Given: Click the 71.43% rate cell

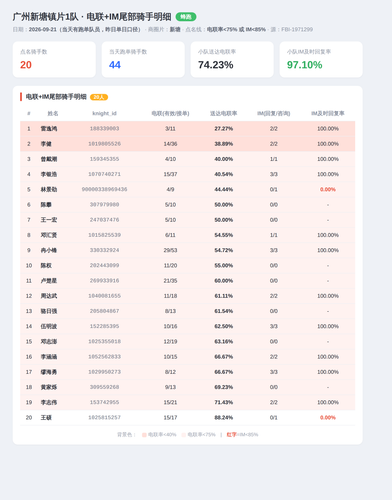Looking at the screenshot, I should (223, 402).
